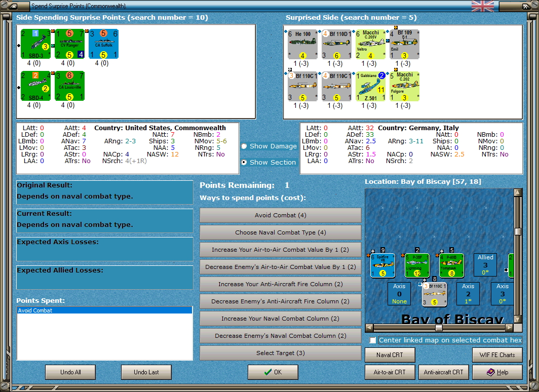Click the P-40B Tomahawk counter on map
This screenshot has width=539, height=392.
click(452, 265)
